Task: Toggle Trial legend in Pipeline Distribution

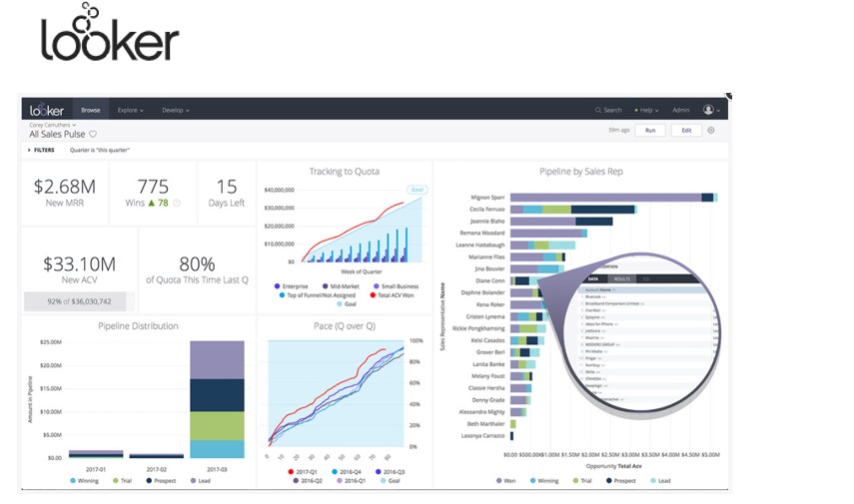Action: [x=122, y=481]
